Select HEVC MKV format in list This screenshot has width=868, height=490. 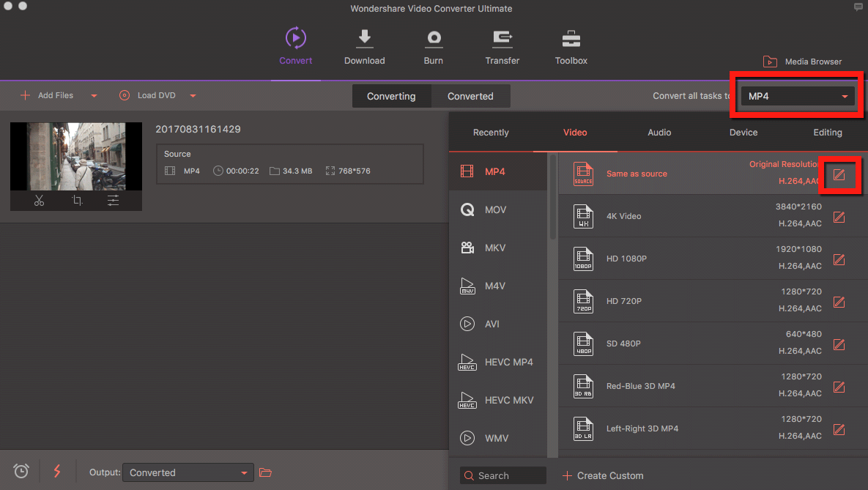coord(498,401)
